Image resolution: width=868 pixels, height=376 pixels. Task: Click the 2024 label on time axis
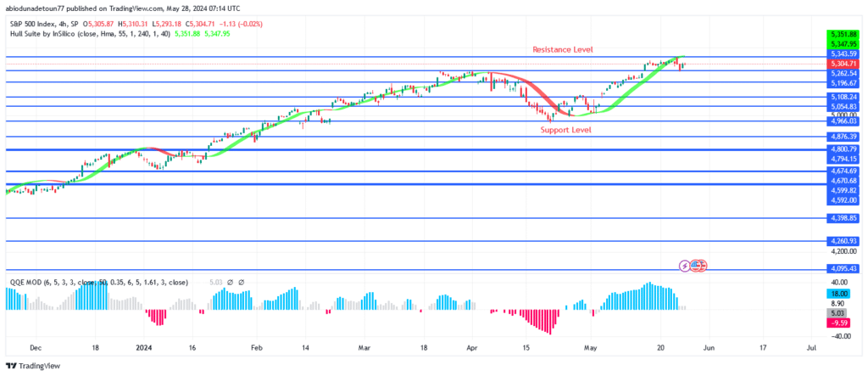144,348
